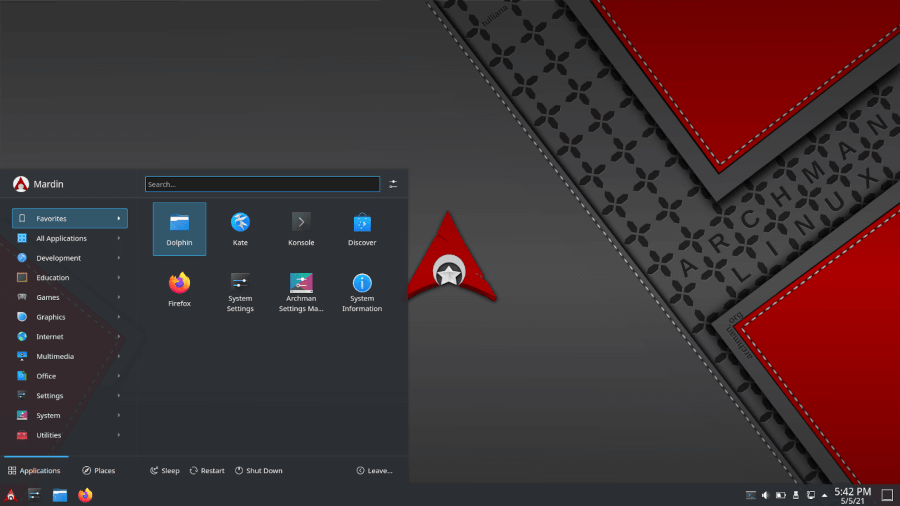Image resolution: width=900 pixels, height=506 pixels.
Task: Open the Settings category
Action: tap(69, 396)
